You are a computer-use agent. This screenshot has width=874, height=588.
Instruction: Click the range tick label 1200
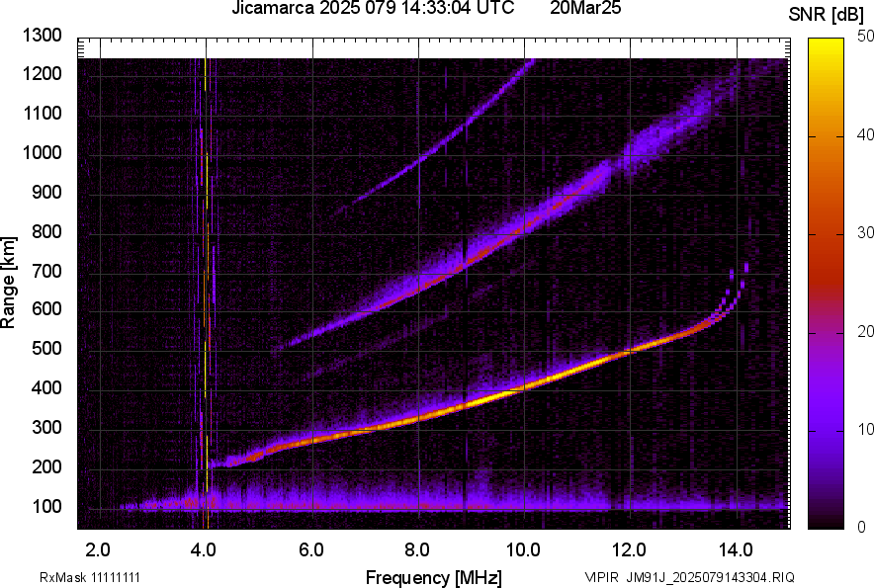tap(42, 73)
